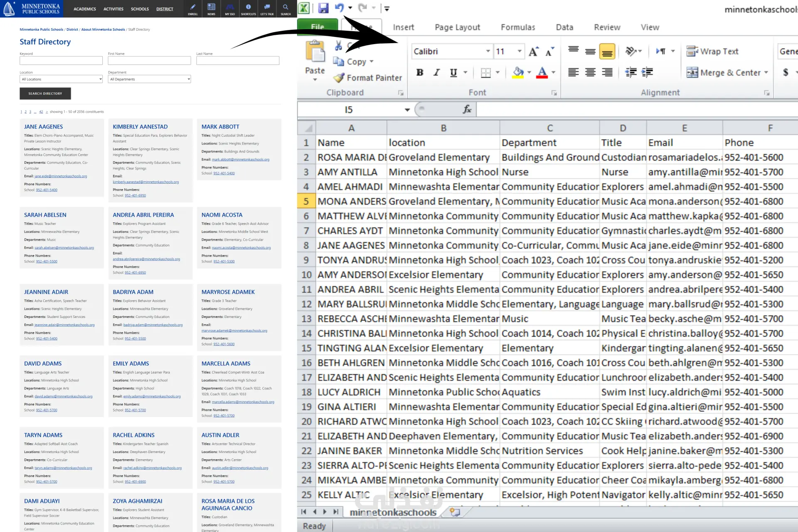Toggle the highlighted Bottom Align button

click(607, 52)
